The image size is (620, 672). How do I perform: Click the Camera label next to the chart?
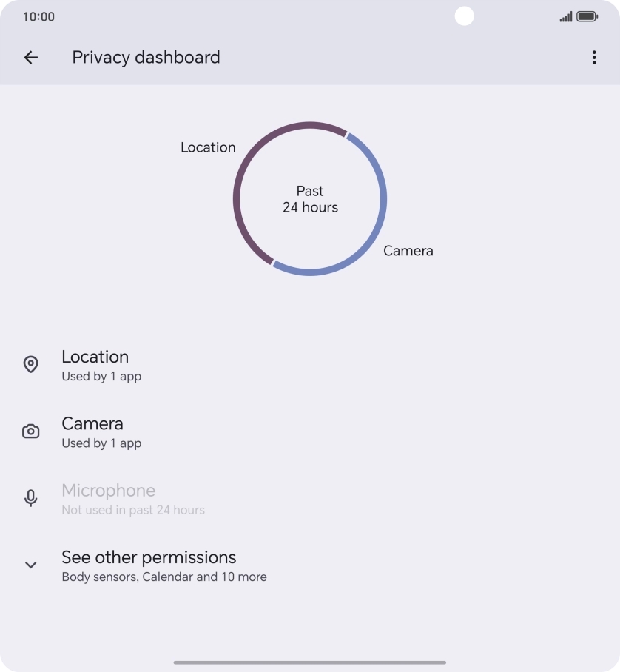[x=408, y=250]
